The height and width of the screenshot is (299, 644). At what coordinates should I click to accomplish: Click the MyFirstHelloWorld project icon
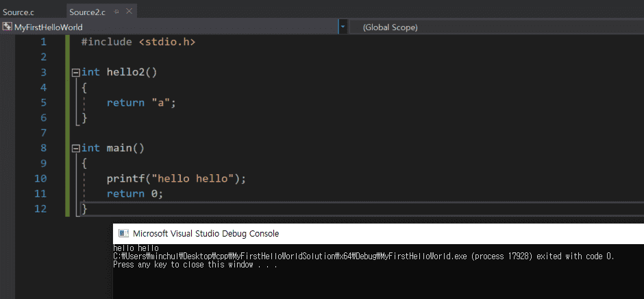point(7,27)
